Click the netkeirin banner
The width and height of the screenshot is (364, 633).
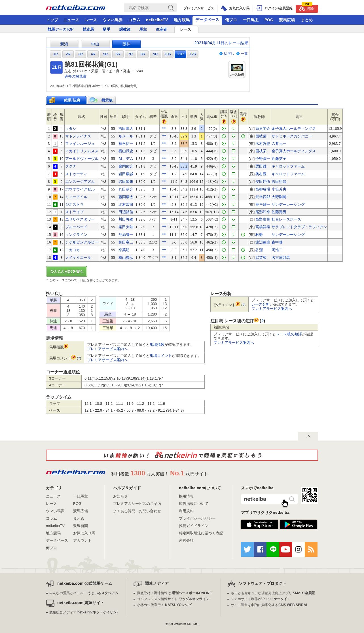(x=182, y=455)
